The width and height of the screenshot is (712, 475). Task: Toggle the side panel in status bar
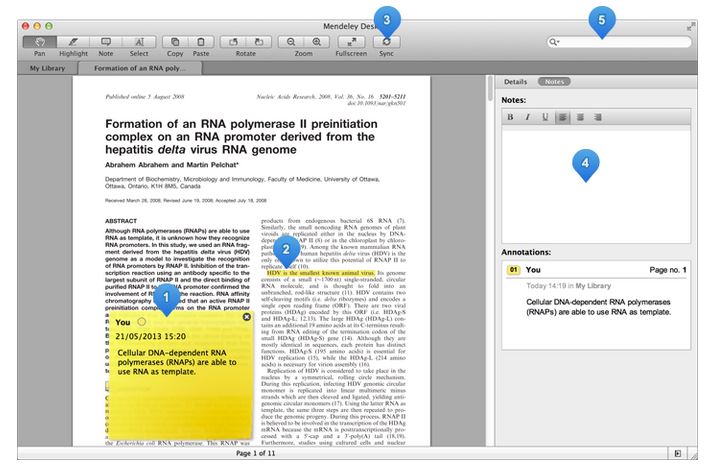click(x=677, y=453)
